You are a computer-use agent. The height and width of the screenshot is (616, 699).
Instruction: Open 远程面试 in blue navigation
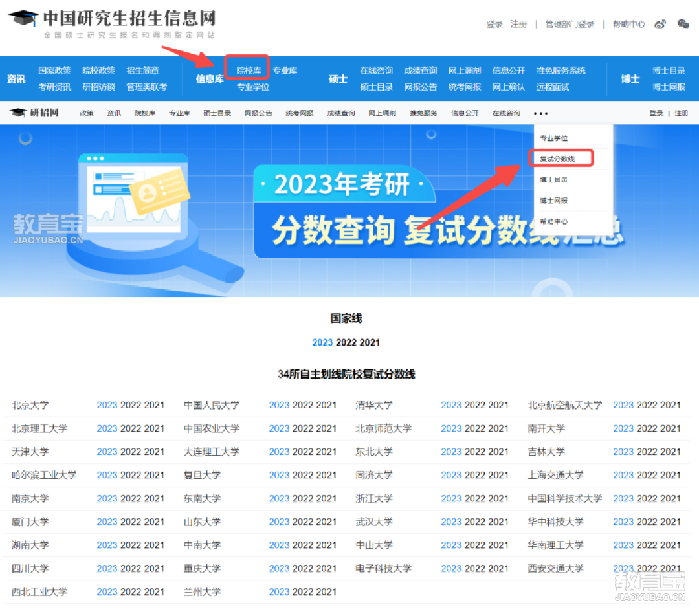pyautogui.click(x=553, y=87)
